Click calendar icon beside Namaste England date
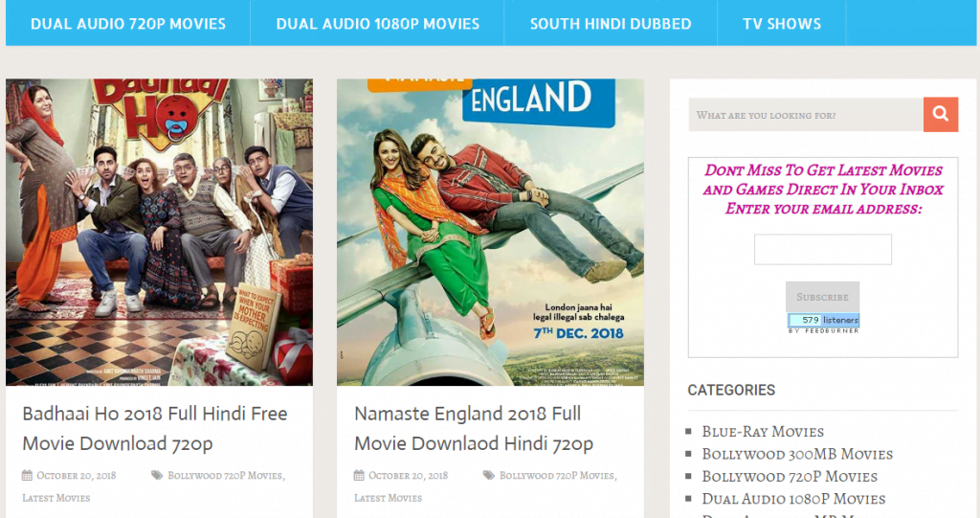980x518 pixels. 359,476
